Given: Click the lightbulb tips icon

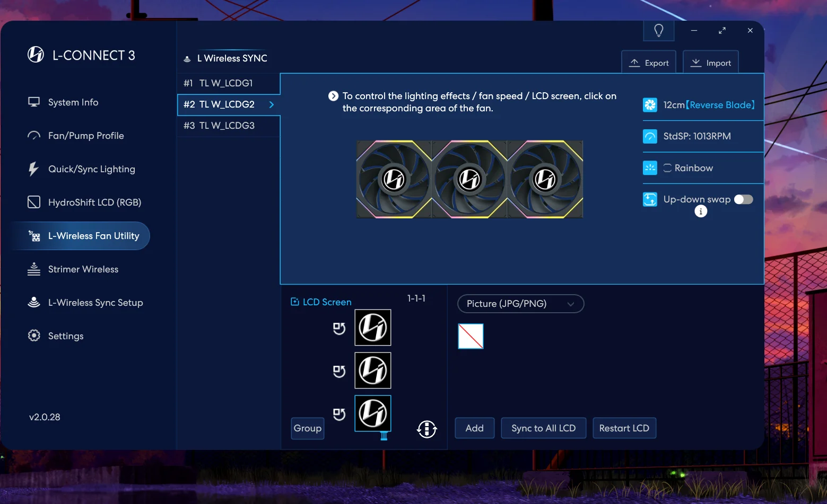Looking at the screenshot, I should coord(659,31).
